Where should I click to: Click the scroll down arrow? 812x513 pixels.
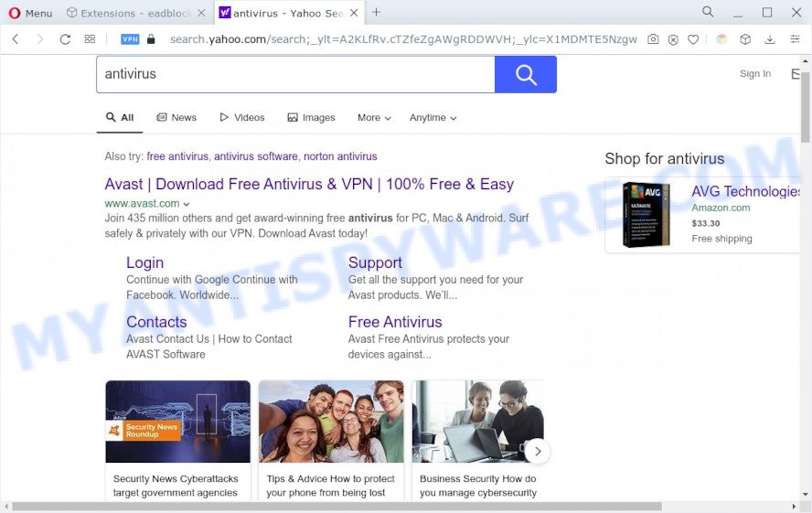click(806, 494)
